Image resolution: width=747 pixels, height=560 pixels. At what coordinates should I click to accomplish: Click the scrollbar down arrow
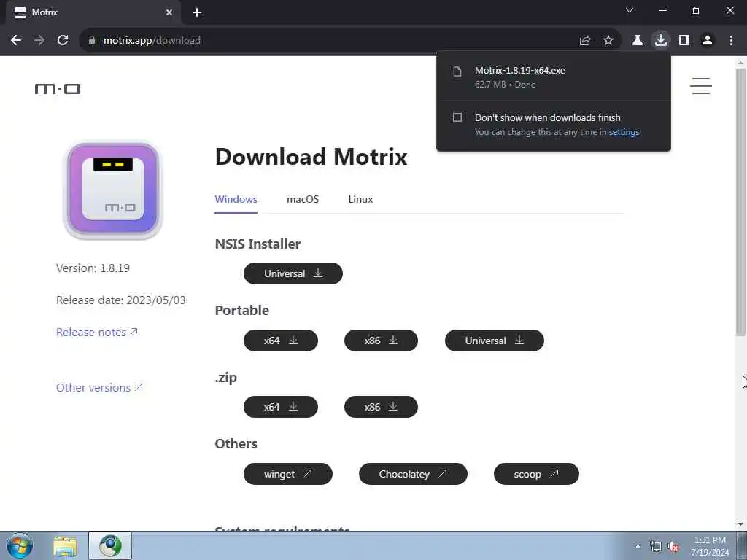[x=740, y=524]
